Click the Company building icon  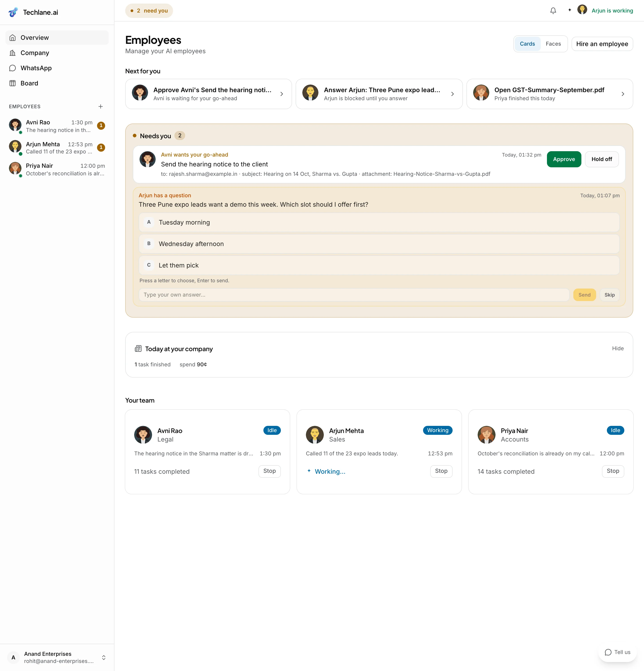pyautogui.click(x=13, y=53)
